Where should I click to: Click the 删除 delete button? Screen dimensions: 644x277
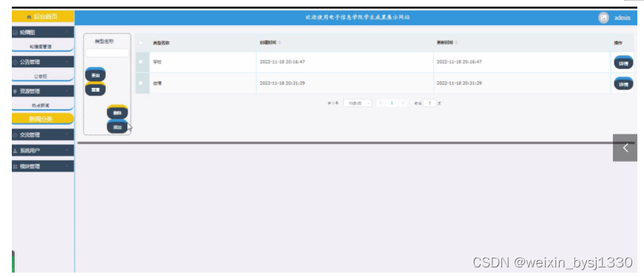(x=117, y=112)
